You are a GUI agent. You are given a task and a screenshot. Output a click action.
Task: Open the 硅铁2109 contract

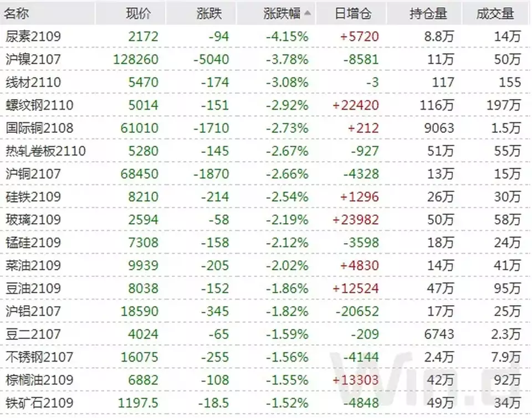click(x=33, y=197)
